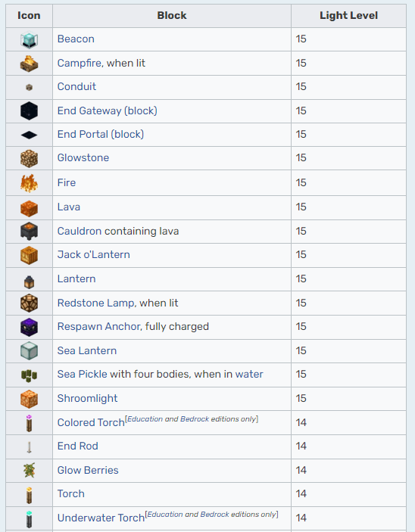Click the Jack o'Lantern icon

[x=29, y=255]
